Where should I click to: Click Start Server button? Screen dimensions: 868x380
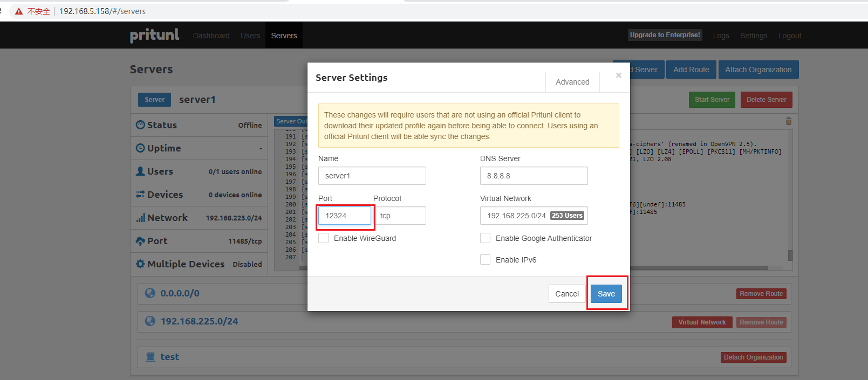click(712, 100)
